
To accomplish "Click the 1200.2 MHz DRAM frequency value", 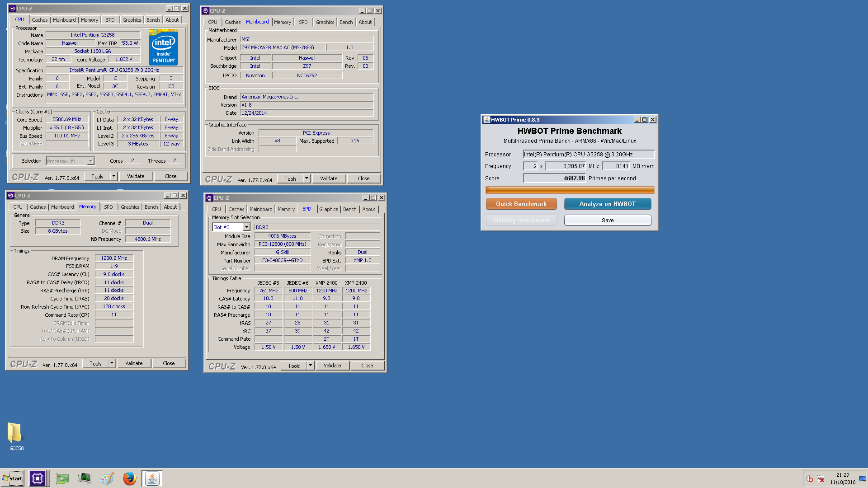I will coord(114,258).
